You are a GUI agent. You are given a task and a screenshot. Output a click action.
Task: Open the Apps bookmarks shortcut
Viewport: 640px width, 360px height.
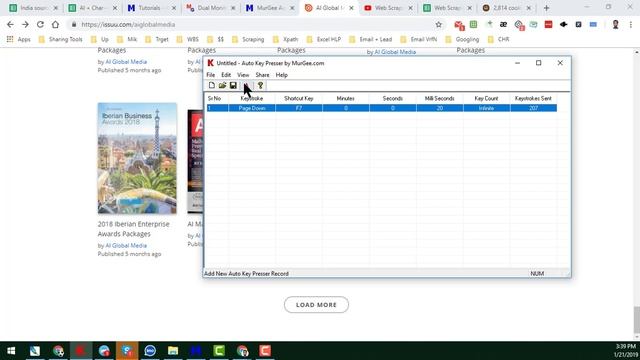[x=19, y=39]
